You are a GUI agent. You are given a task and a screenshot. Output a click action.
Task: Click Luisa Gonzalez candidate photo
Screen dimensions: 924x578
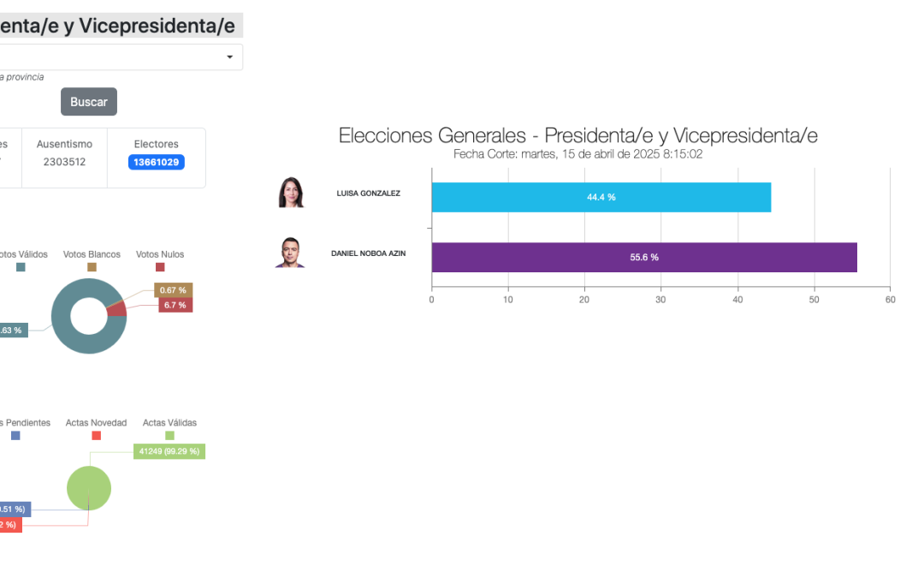point(291,193)
